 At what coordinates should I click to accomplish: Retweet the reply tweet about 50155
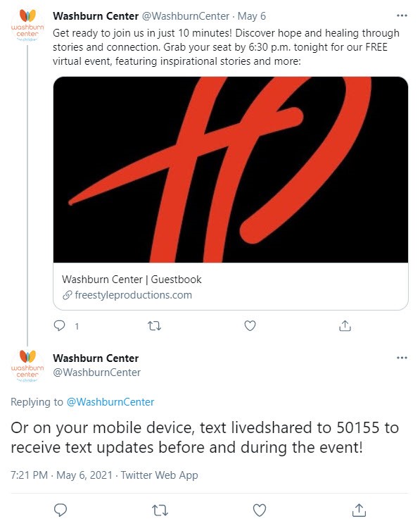pyautogui.click(x=160, y=511)
